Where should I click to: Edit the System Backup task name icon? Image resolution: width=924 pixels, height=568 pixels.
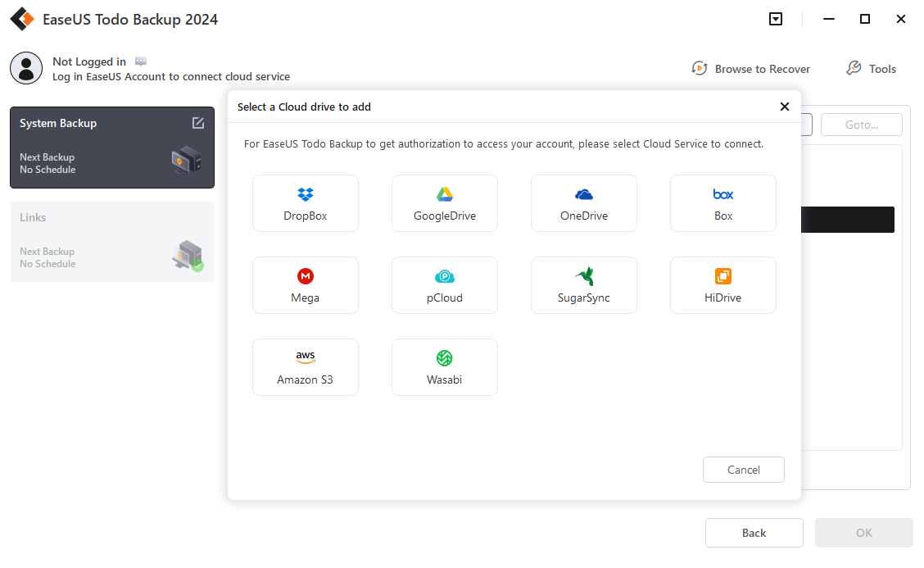[x=198, y=123]
